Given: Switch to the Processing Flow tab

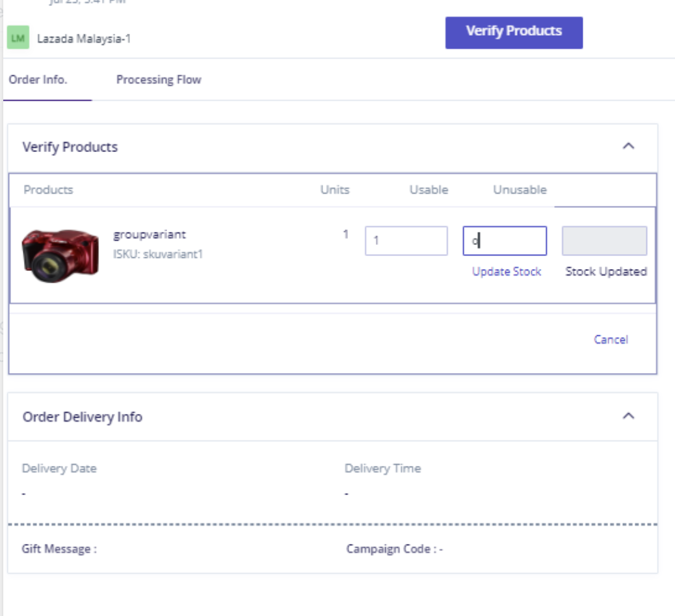Looking at the screenshot, I should coord(159,79).
